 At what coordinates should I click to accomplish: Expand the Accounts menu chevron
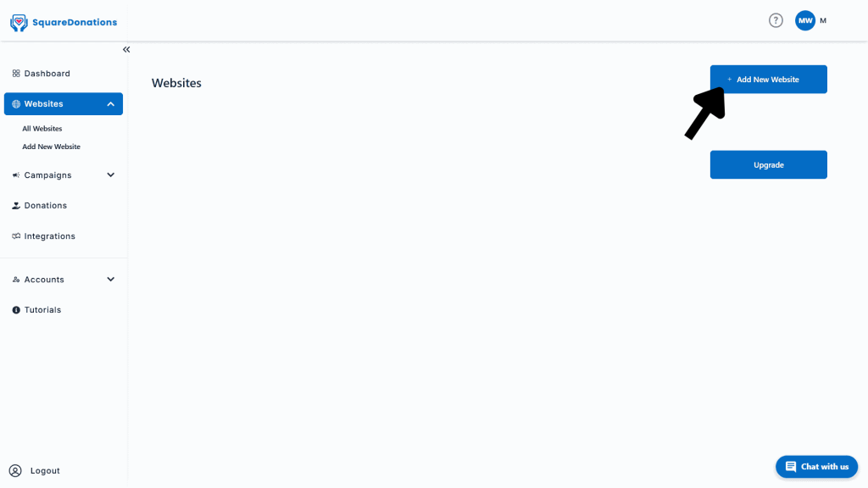pyautogui.click(x=111, y=280)
